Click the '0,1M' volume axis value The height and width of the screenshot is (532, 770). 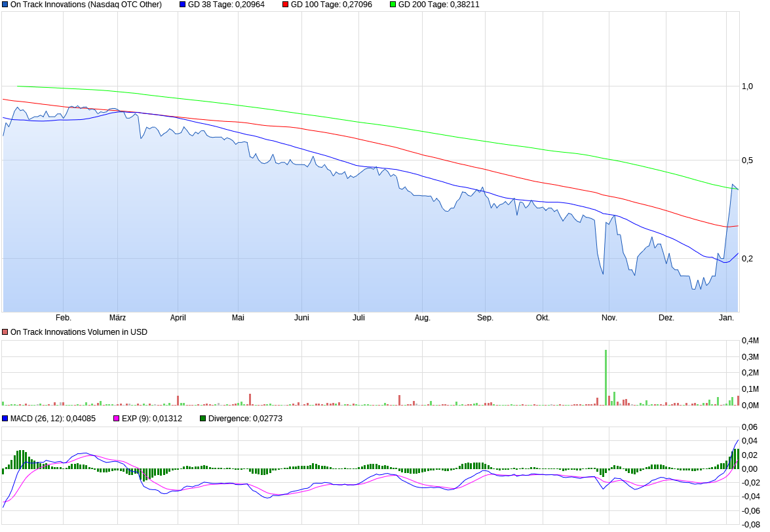(x=750, y=389)
